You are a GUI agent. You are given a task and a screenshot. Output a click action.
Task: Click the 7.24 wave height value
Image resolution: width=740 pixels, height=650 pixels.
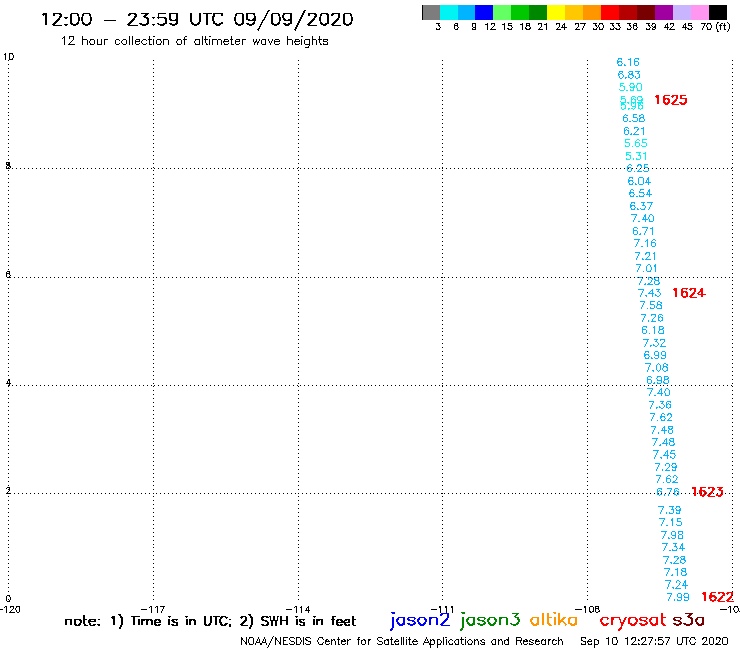click(676, 585)
